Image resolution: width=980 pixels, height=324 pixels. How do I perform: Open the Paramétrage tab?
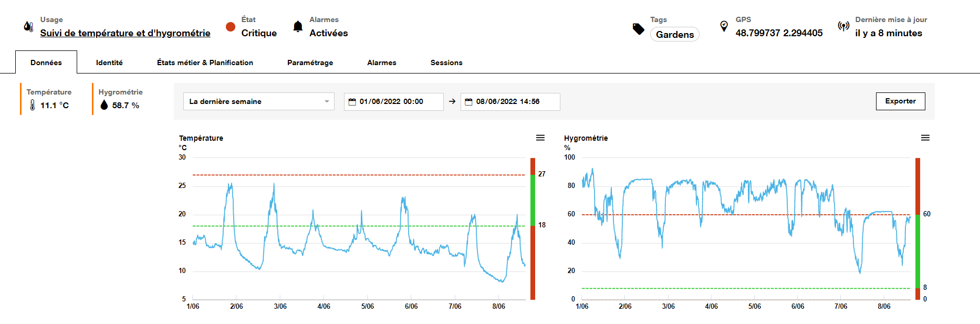[310, 62]
